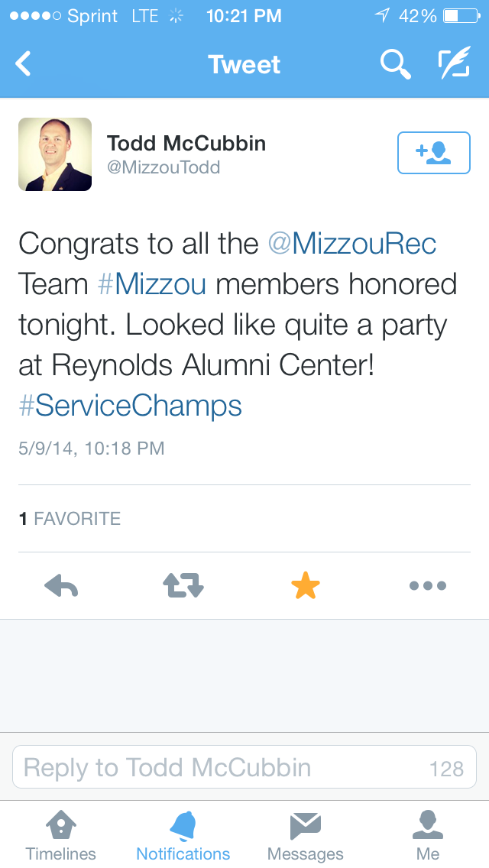Toggle the favorite star
Viewport: 489px width, 868px height.
pyautogui.click(x=306, y=586)
